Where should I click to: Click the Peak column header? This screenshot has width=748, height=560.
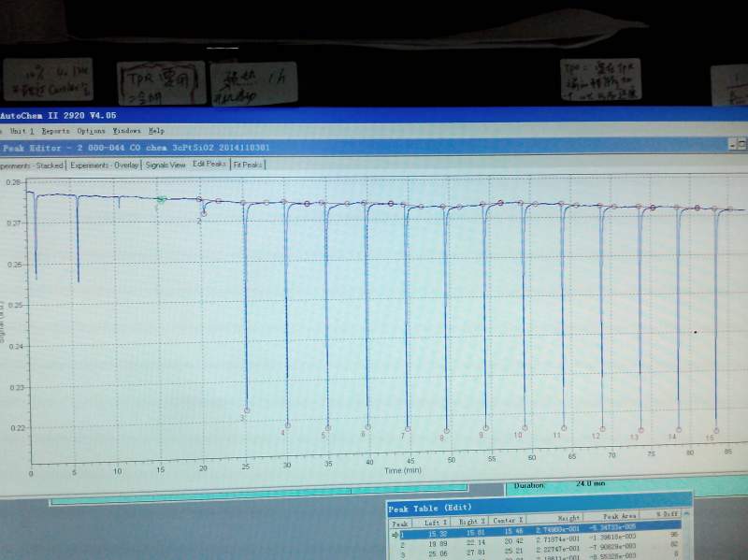400,524
